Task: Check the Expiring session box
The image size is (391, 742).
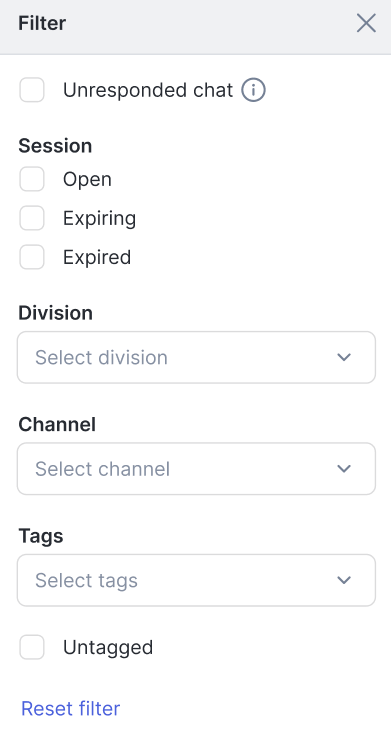Action: [32, 218]
